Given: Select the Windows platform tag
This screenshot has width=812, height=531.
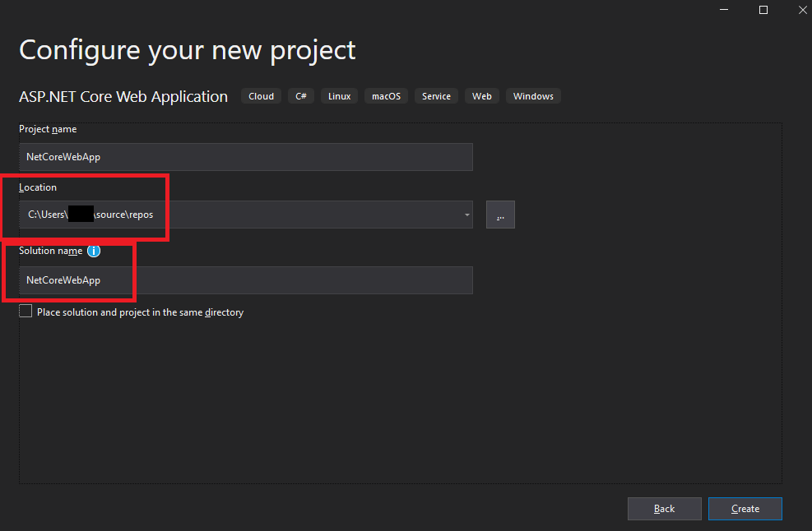Looking at the screenshot, I should 533,96.
